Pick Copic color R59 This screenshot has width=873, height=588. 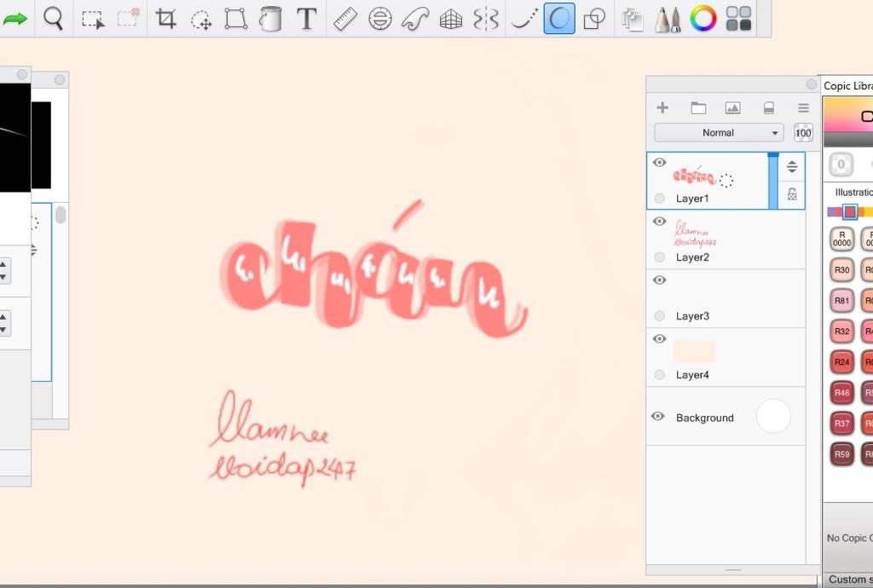click(841, 454)
